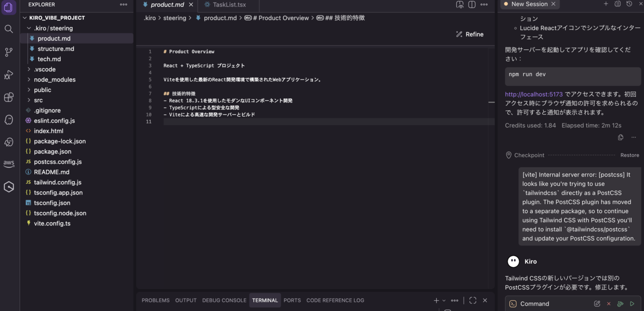This screenshot has width=644, height=311.
Task: Switch to the TaskList.tsx editor tab
Action: pyautogui.click(x=229, y=4)
